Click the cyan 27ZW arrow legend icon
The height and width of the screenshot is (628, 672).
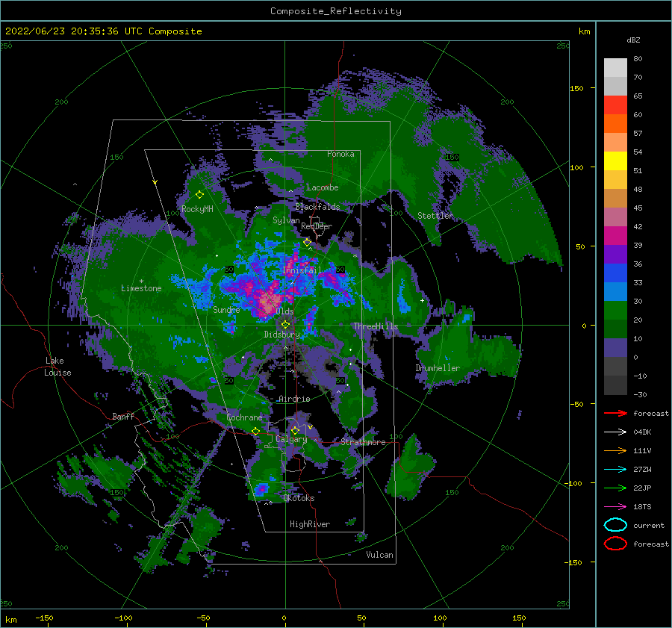[615, 470]
